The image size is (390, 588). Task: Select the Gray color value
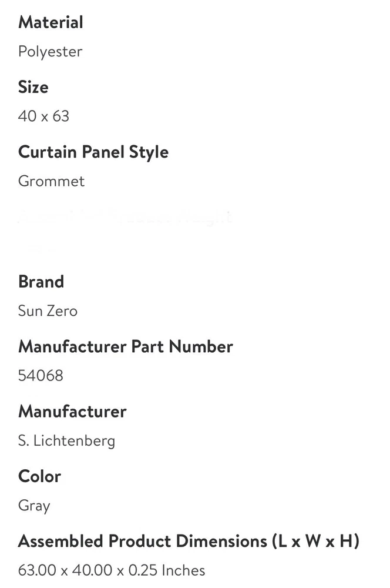pos(34,506)
